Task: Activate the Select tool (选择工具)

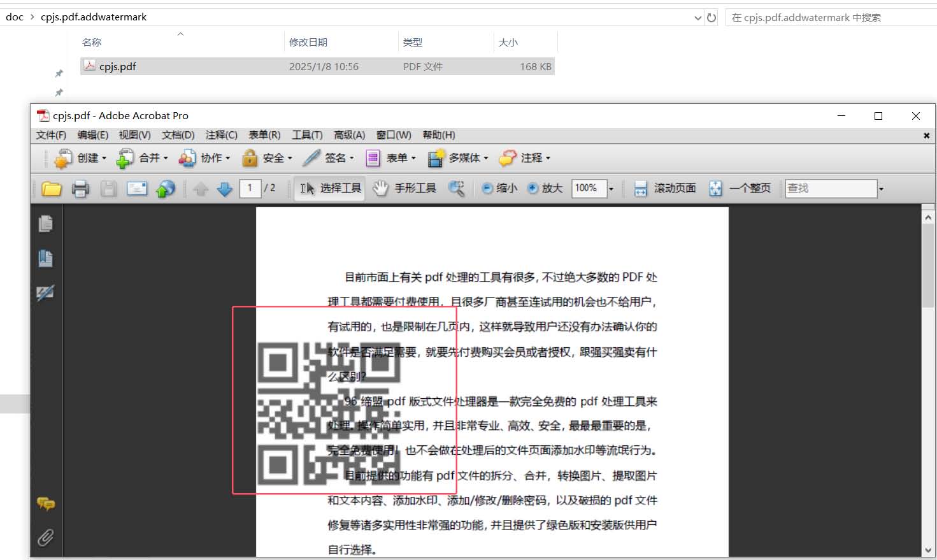Action: click(x=330, y=188)
